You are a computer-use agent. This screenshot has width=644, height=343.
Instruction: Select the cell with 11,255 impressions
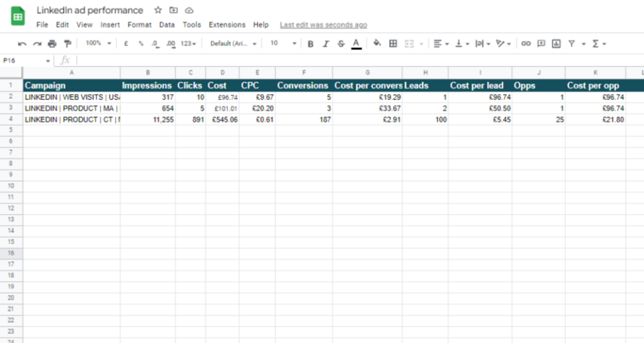click(148, 119)
